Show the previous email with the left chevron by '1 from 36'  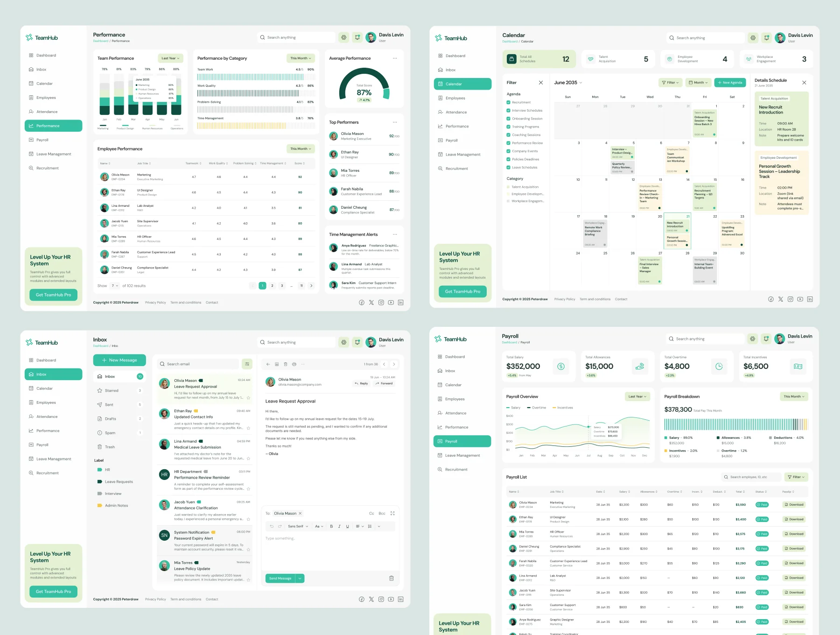coord(384,364)
